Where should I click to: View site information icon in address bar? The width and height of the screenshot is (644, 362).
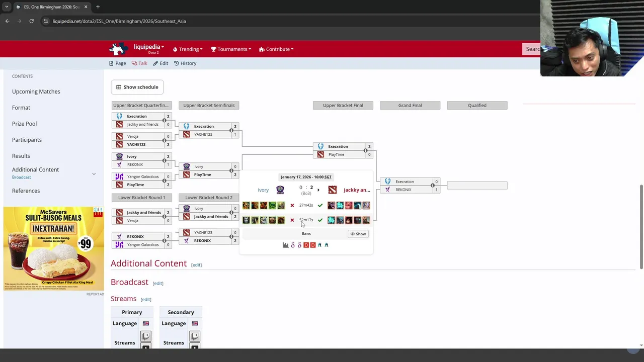[x=46, y=21]
